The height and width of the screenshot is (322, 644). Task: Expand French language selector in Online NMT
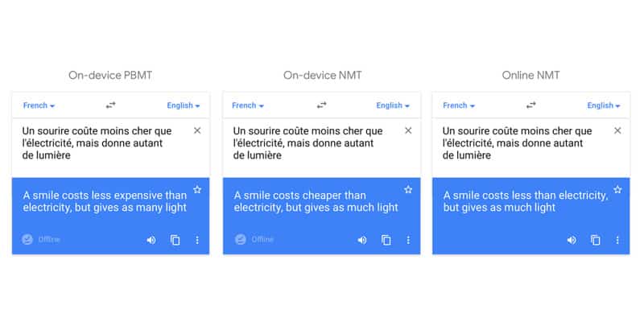click(x=459, y=105)
